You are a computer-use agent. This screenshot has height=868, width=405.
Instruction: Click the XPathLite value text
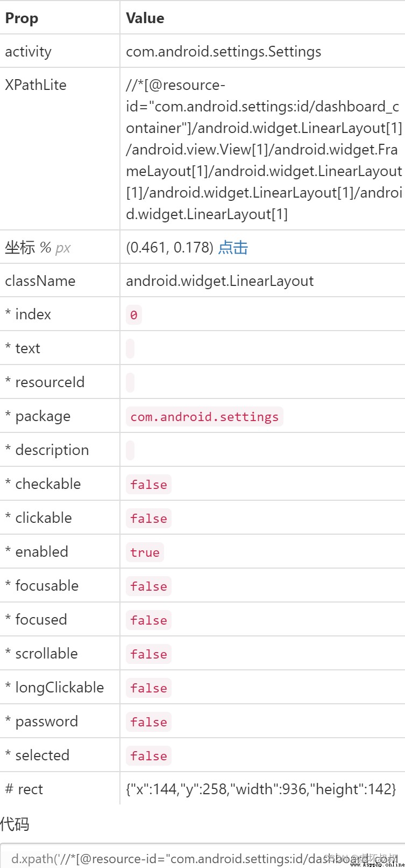(x=264, y=149)
